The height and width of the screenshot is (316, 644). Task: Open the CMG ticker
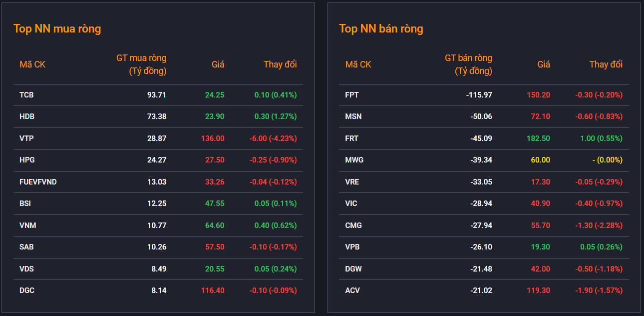(353, 225)
